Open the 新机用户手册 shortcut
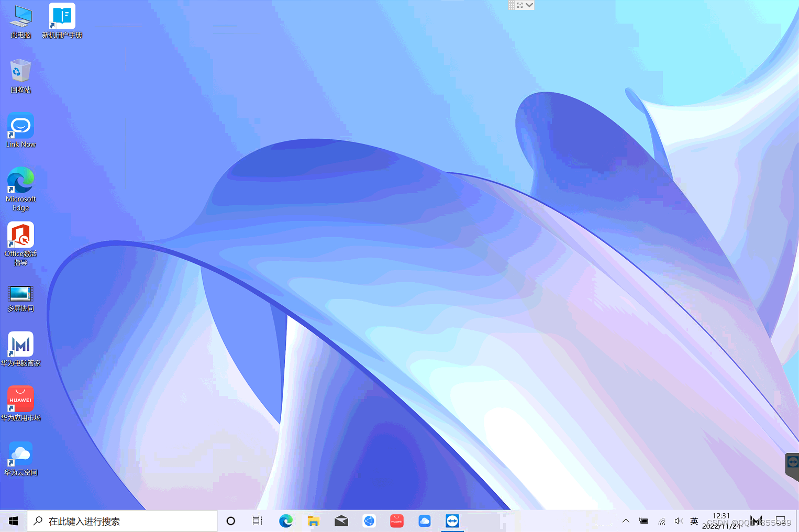799x532 pixels. point(62,21)
